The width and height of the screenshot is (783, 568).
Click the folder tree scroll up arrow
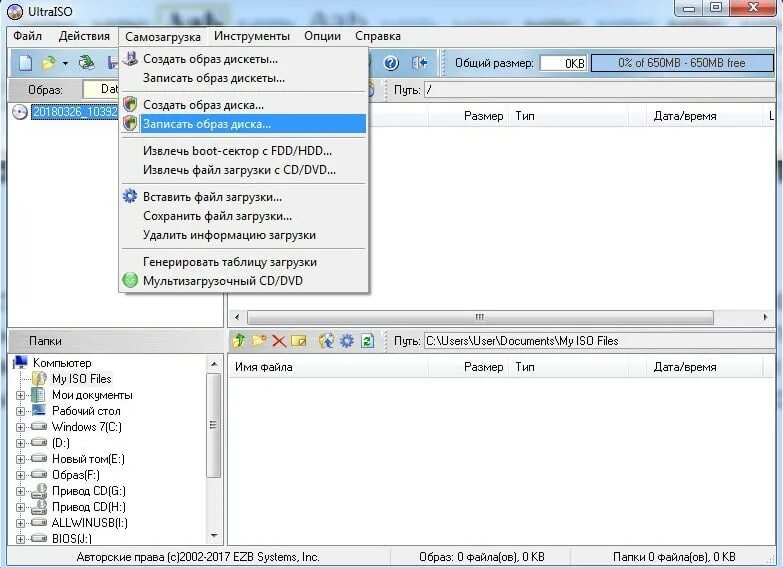click(x=214, y=364)
